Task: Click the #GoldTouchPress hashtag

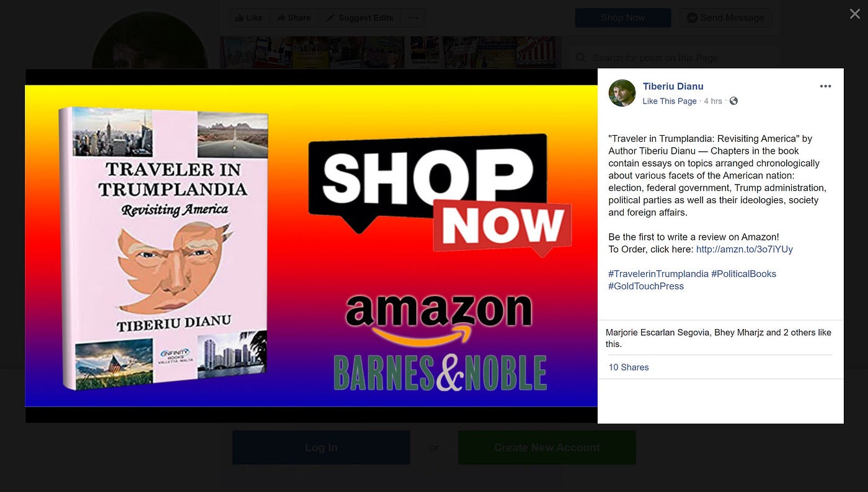Action: pyautogui.click(x=646, y=286)
